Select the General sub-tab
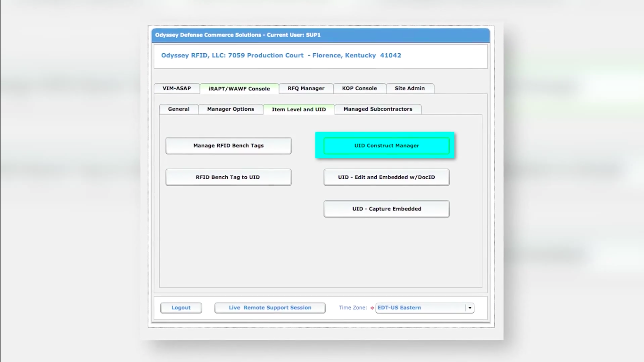644x362 pixels. pos(178,109)
